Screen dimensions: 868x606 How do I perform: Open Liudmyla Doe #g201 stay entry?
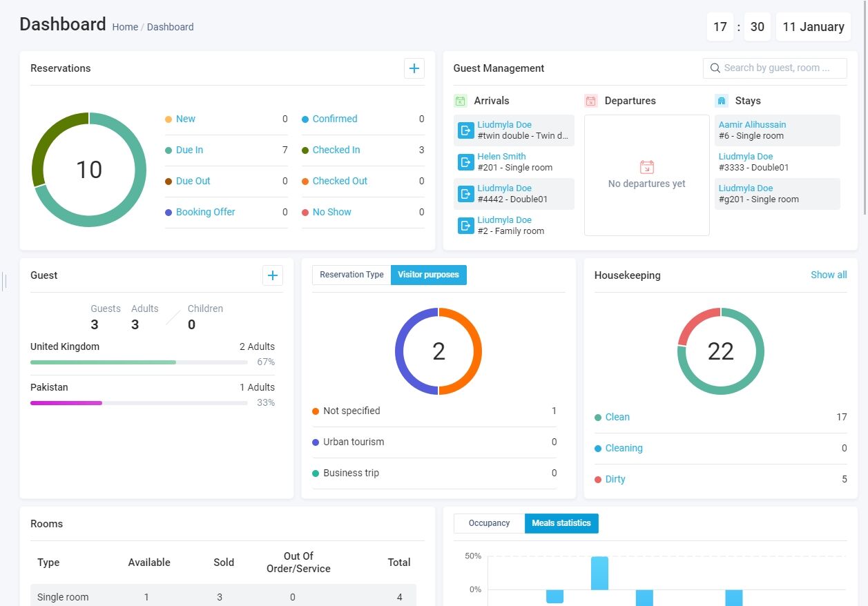pos(778,194)
